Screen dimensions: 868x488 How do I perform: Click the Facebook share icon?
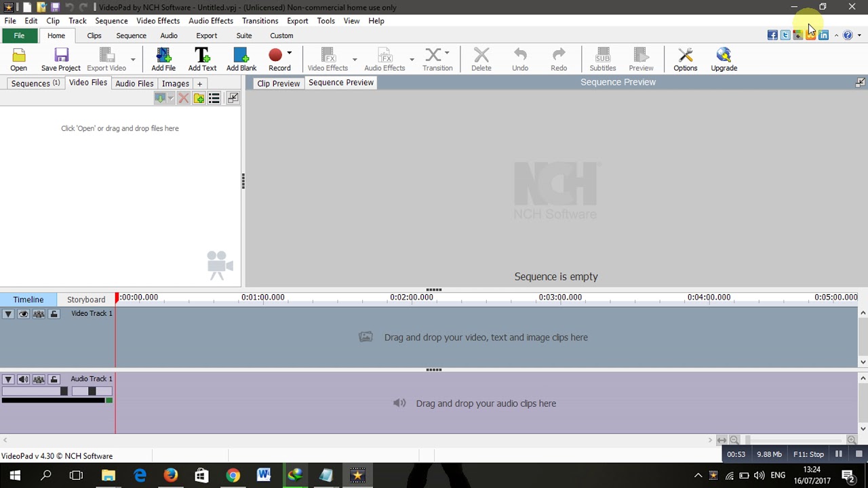[772, 35]
